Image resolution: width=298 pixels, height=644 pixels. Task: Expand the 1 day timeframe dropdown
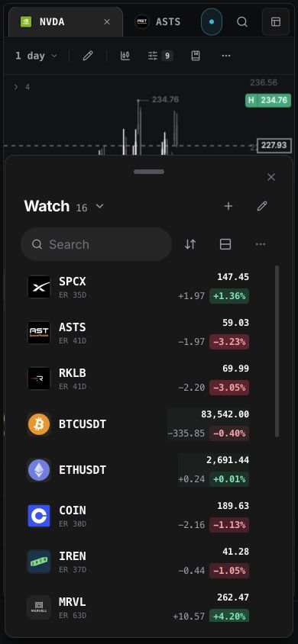[x=36, y=56]
